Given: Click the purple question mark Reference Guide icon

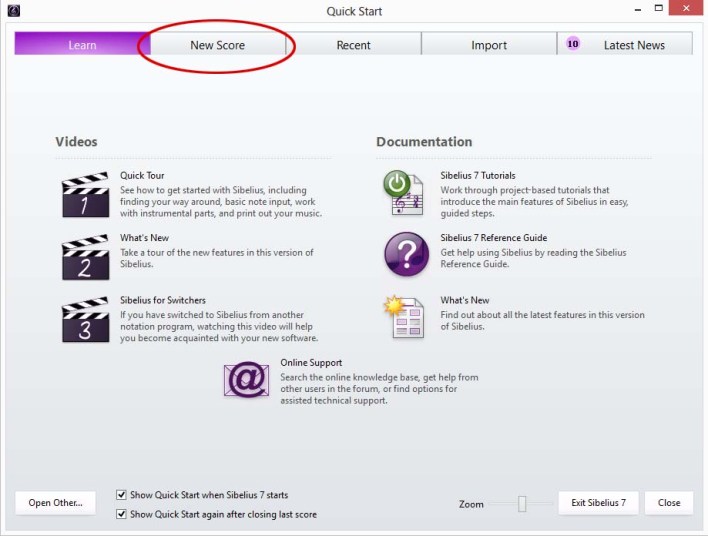Looking at the screenshot, I should point(406,254).
